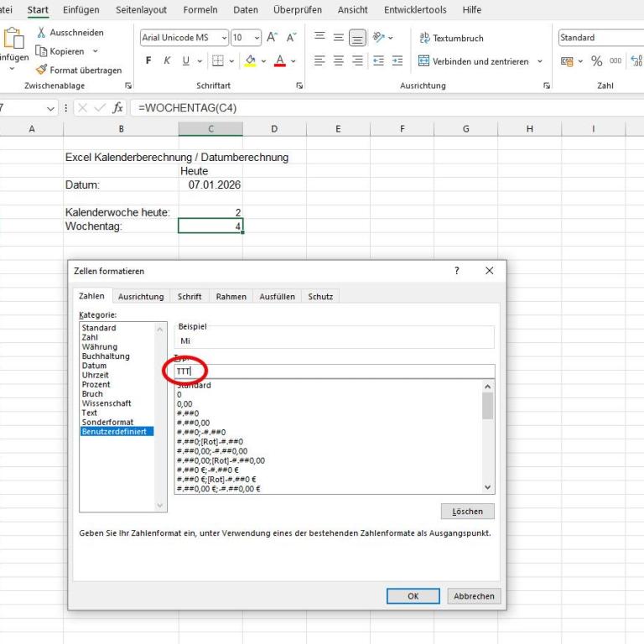Click the center horizontal alignment icon

tap(338, 61)
